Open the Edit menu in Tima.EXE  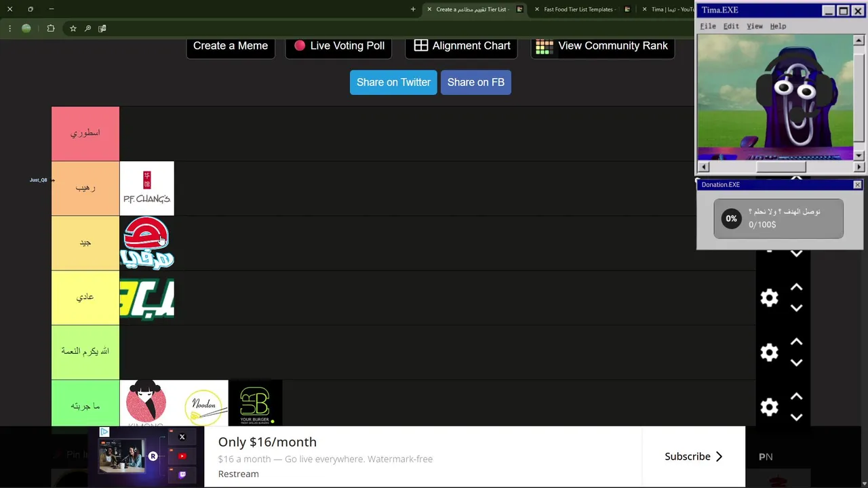pos(731,26)
